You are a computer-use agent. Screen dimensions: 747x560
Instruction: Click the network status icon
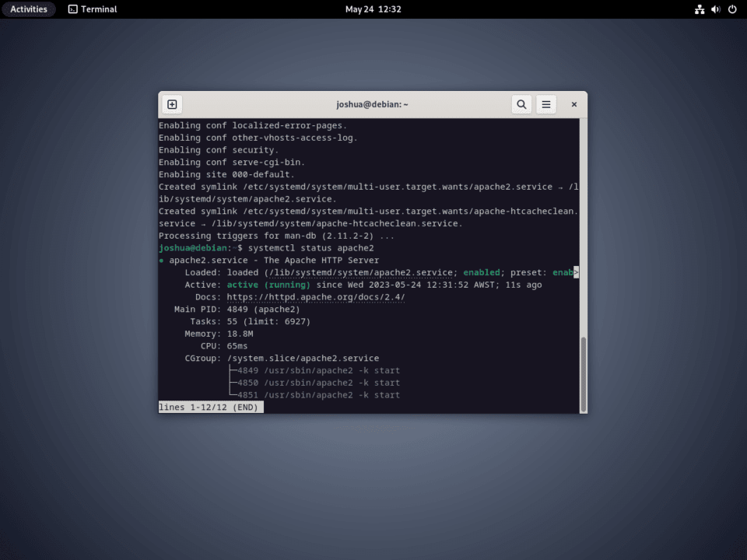tap(700, 9)
